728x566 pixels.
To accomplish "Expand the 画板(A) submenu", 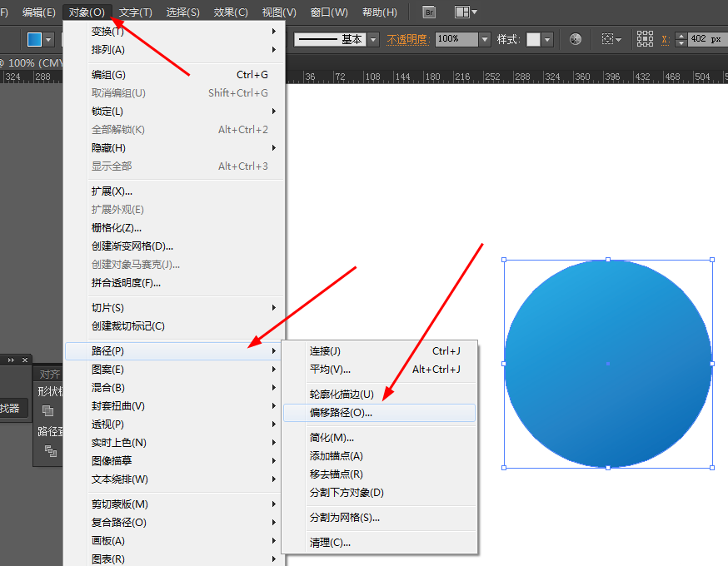I will (x=174, y=540).
